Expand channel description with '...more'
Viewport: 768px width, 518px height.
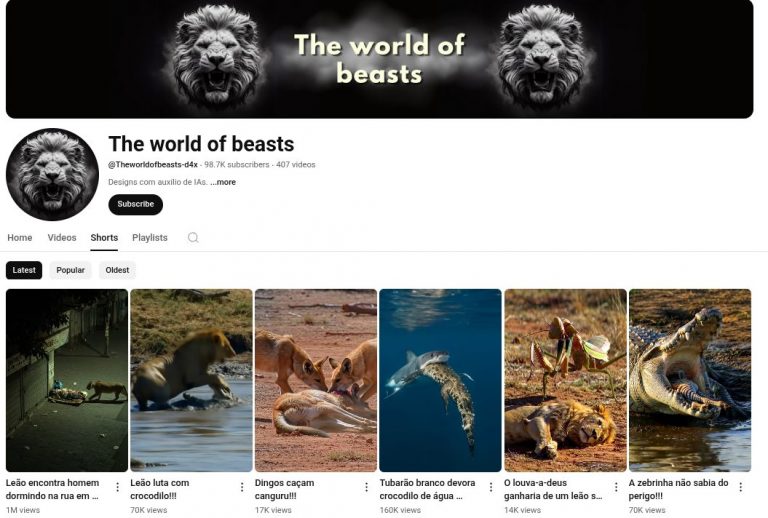point(223,182)
